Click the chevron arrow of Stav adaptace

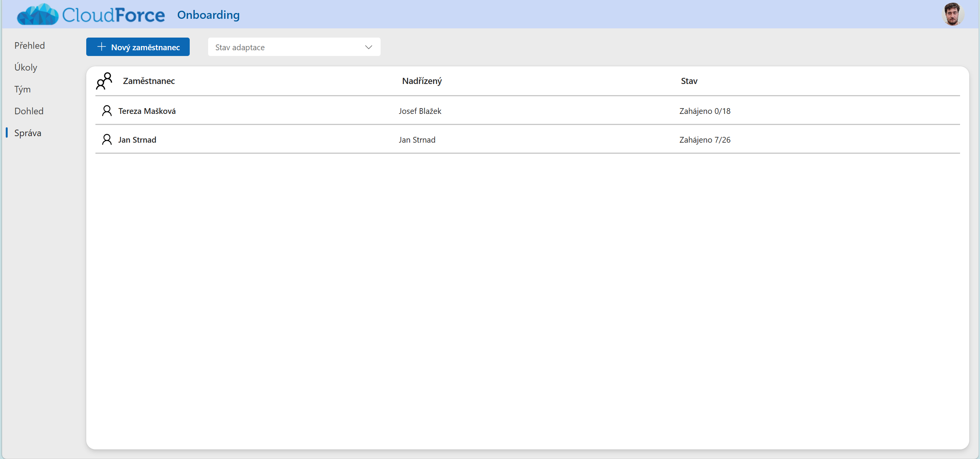pos(368,47)
